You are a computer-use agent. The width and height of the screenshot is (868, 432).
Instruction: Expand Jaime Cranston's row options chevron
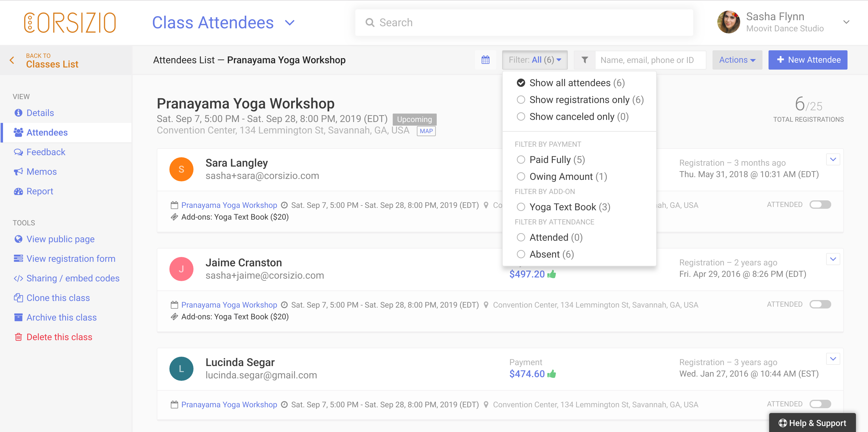(x=833, y=259)
